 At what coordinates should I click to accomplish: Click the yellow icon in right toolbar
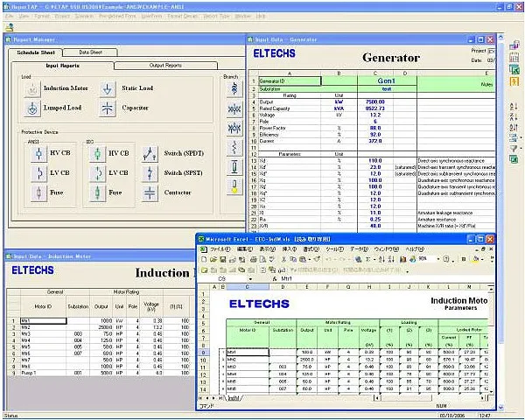tap(514, 80)
